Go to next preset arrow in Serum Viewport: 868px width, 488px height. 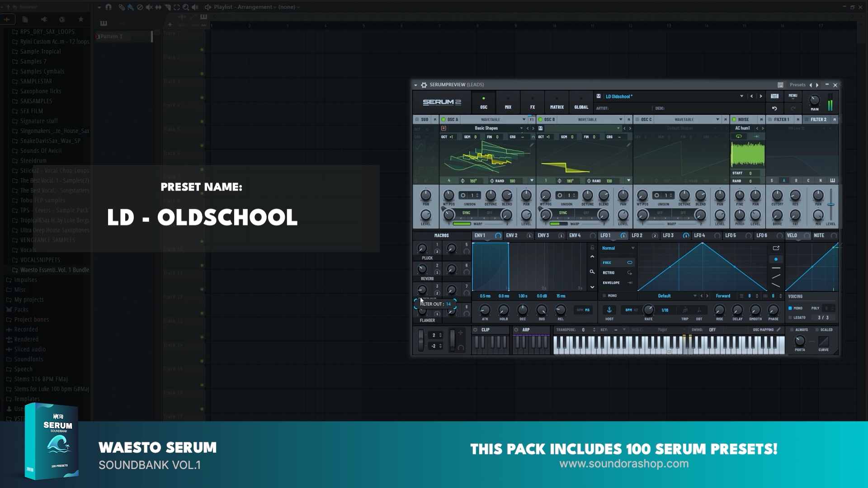tap(760, 96)
